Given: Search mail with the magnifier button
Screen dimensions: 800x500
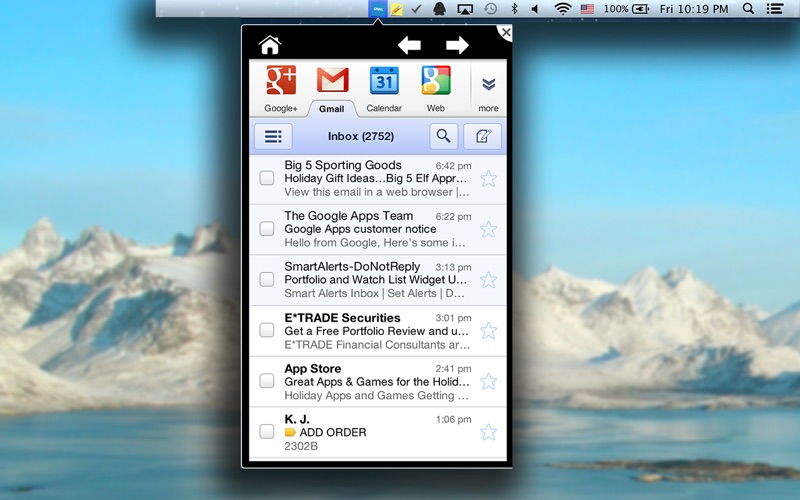Looking at the screenshot, I should pyautogui.click(x=443, y=136).
